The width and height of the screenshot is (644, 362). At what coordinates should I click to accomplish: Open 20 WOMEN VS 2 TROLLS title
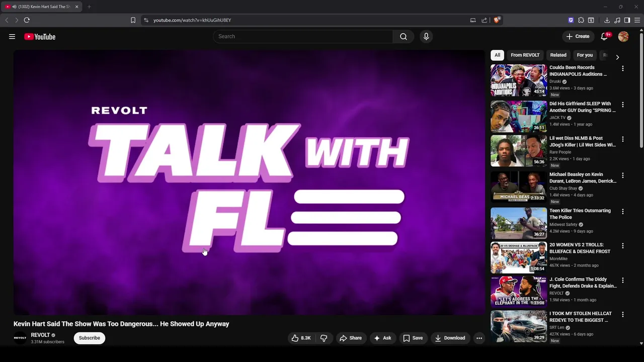click(x=580, y=248)
